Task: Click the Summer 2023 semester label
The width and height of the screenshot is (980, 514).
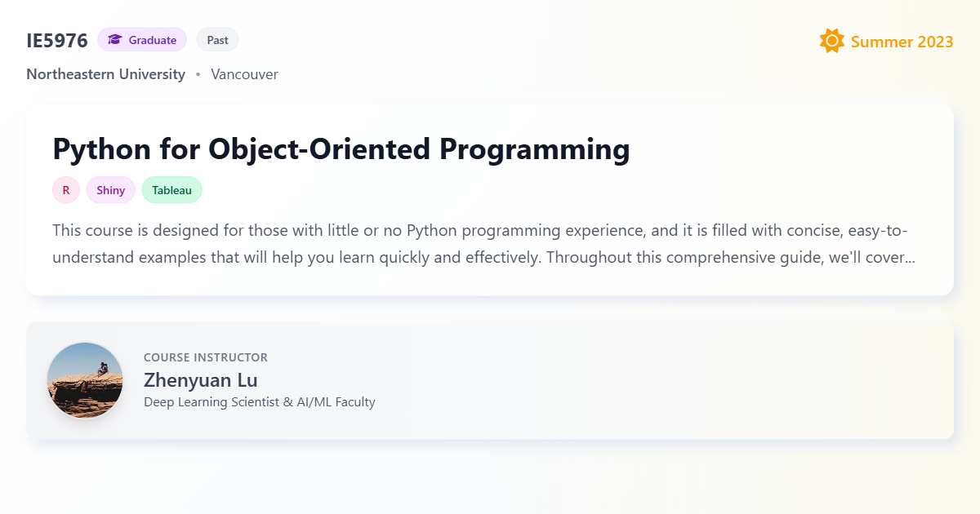Action: (901, 42)
